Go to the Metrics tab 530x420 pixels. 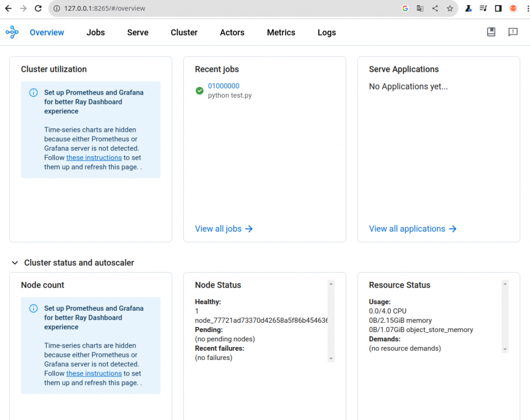click(281, 33)
